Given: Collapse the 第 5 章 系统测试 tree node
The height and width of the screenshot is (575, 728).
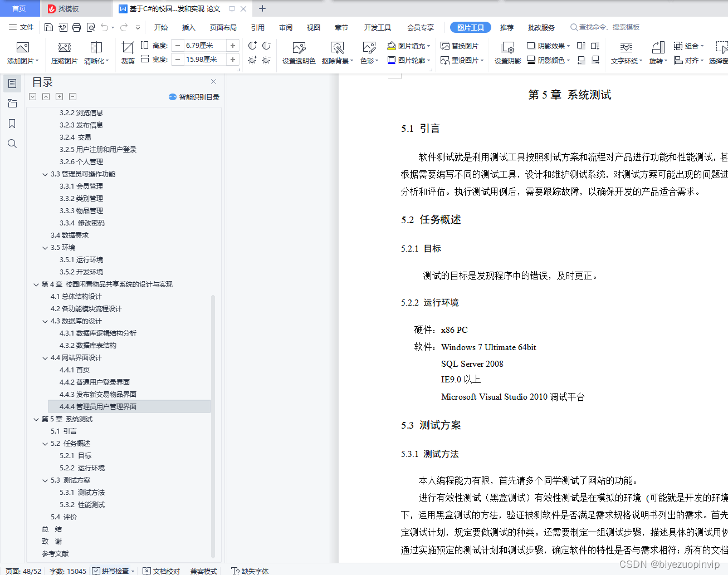Looking at the screenshot, I should point(36,419).
